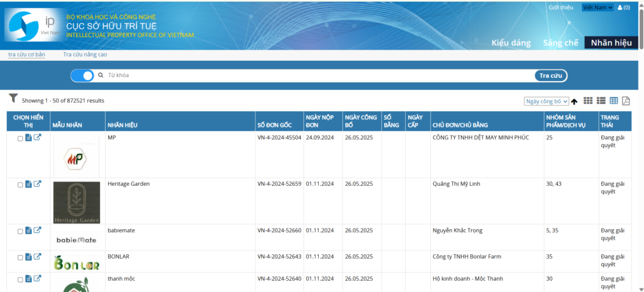Click the search magnifier icon
The width and height of the screenshot is (644, 292).
(101, 75)
